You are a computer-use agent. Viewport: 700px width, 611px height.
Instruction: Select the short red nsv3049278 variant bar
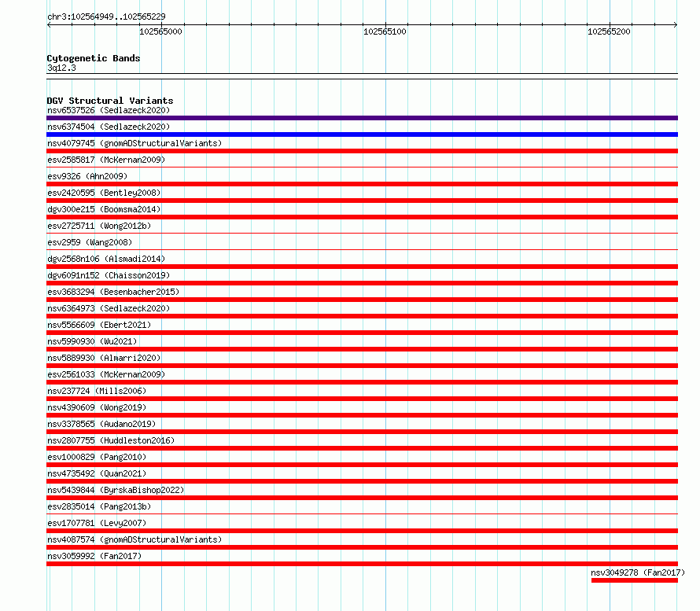[x=635, y=580]
